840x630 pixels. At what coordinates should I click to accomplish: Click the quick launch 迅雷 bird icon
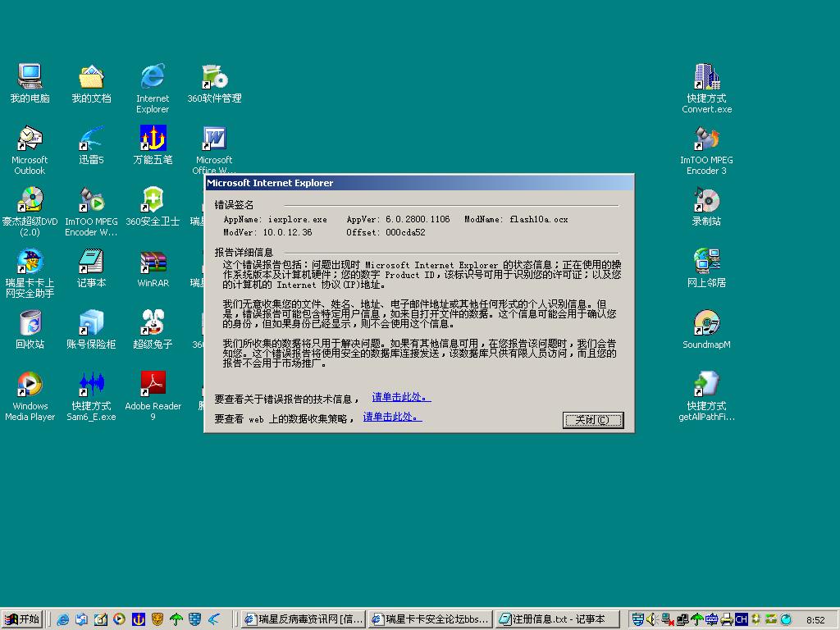tap(214, 620)
